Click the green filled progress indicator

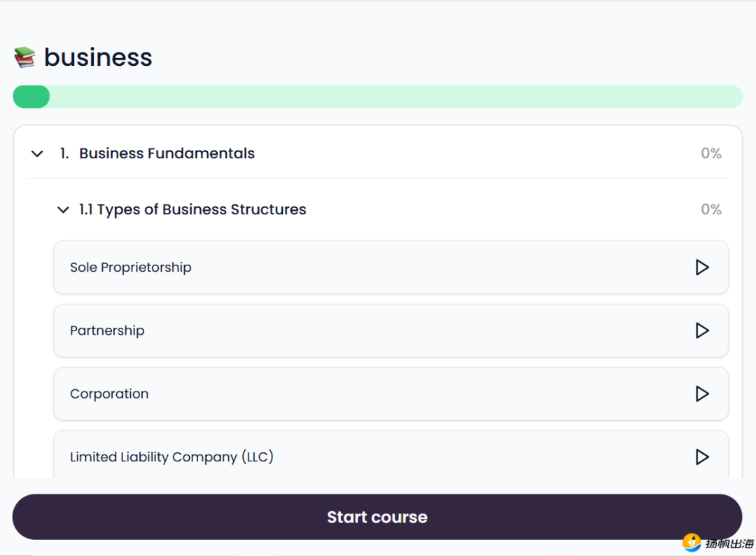31,97
